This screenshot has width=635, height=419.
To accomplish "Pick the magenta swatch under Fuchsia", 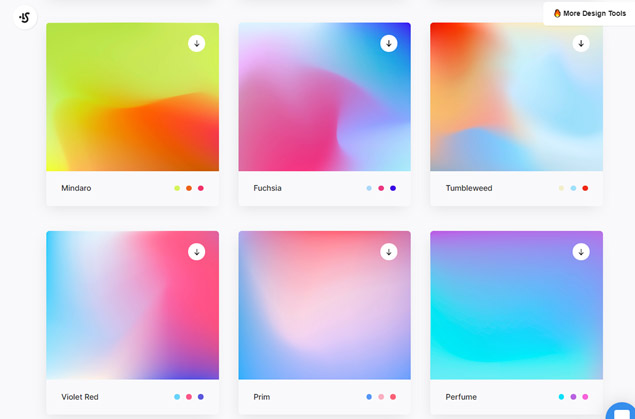I will point(381,188).
